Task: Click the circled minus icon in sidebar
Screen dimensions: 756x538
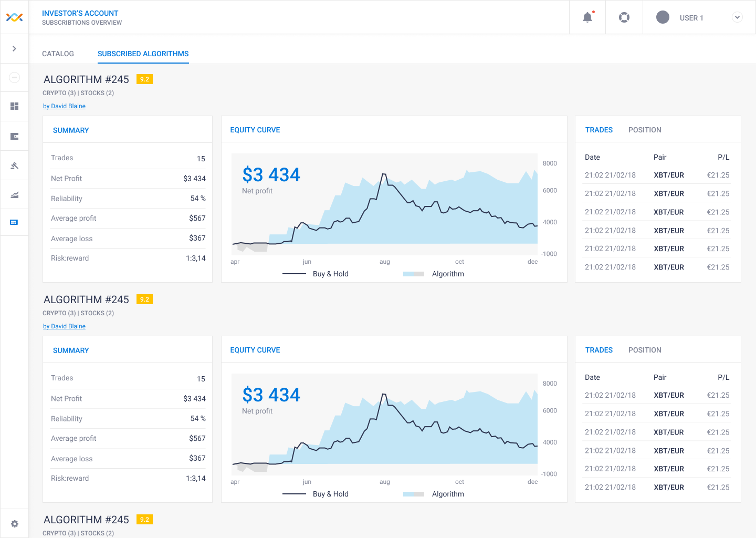Action: coord(15,78)
